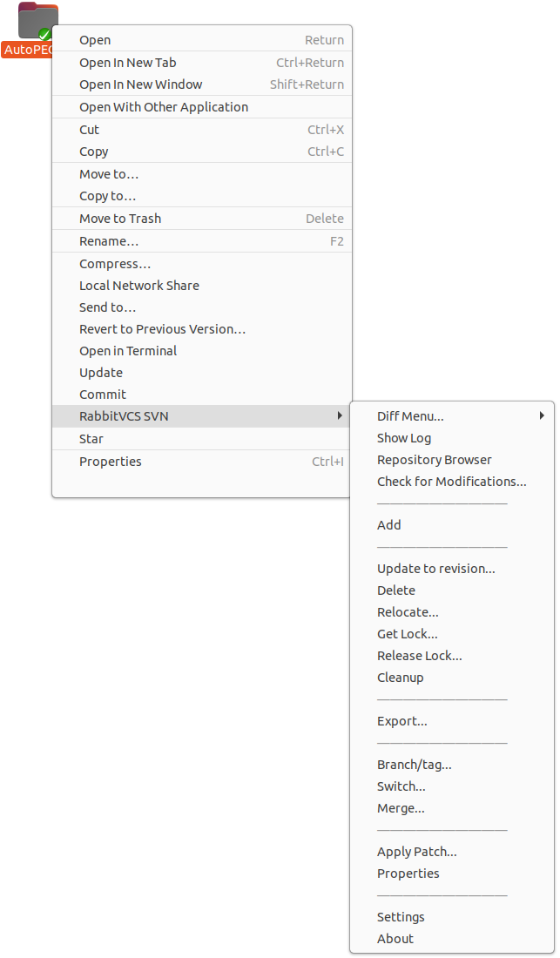Cut the AutoPEC folder
This screenshot has width=560, height=958.
[x=89, y=129]
